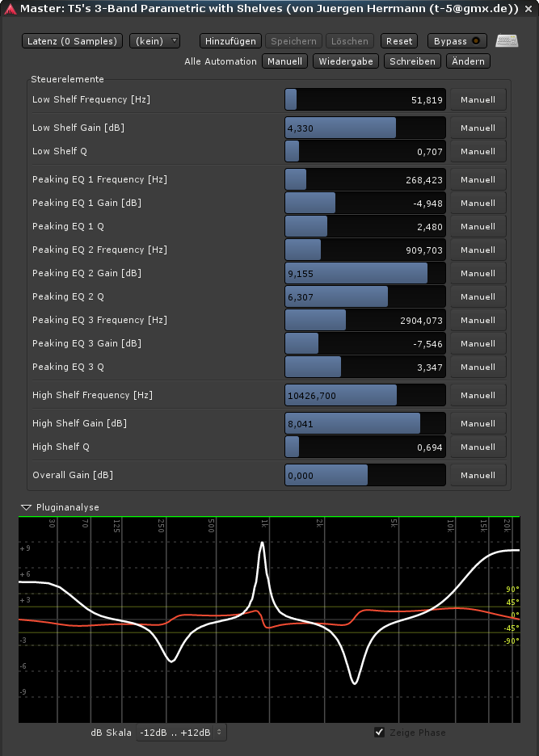Click the Latenz (0 Samples) button

(x=73, y=41)
